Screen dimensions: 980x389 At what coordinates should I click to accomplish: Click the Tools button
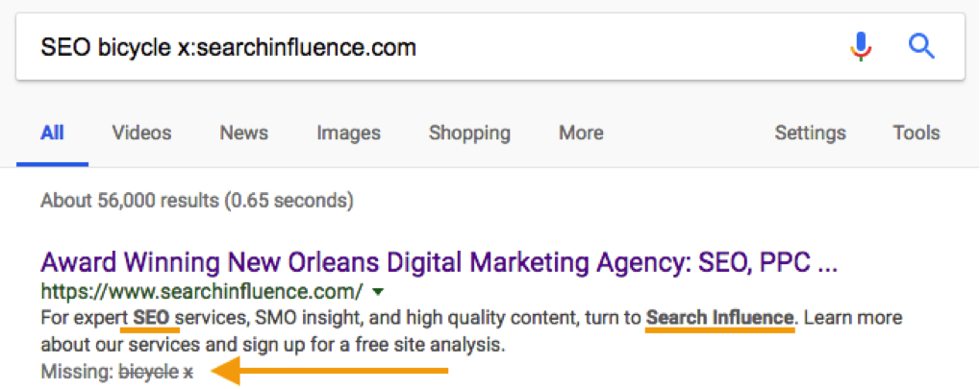(916, 133)
